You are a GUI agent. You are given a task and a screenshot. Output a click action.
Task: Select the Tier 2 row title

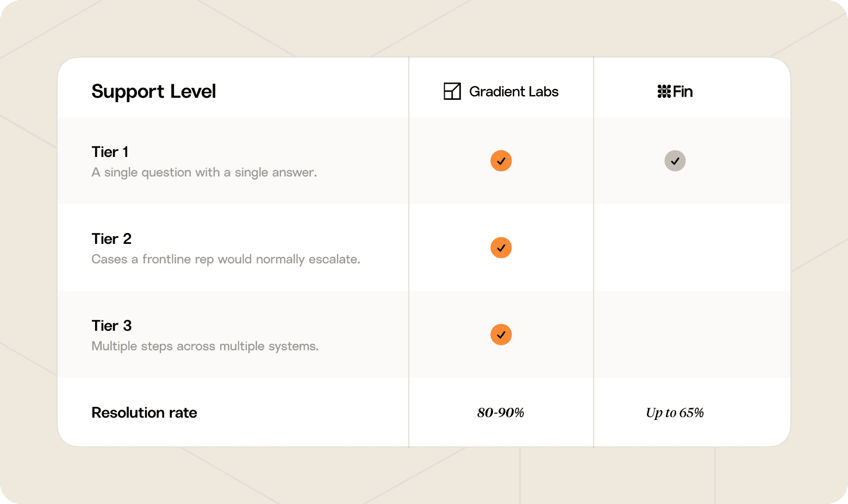[111, 239]
